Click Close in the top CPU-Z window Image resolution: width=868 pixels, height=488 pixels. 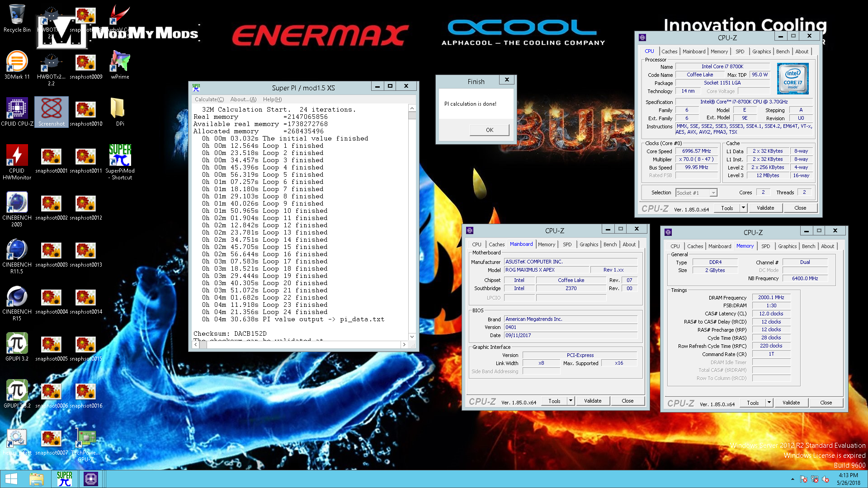pos(800,208)
